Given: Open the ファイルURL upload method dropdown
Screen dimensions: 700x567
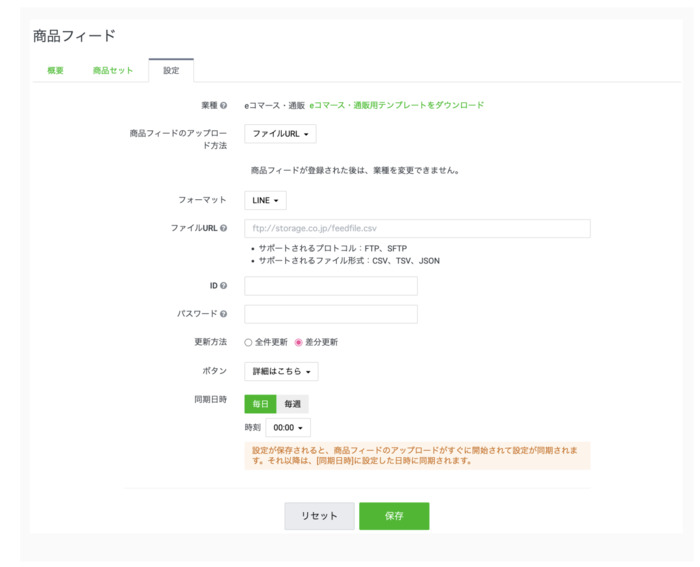Looking at the screenshot, I should (x=280, y=134).
